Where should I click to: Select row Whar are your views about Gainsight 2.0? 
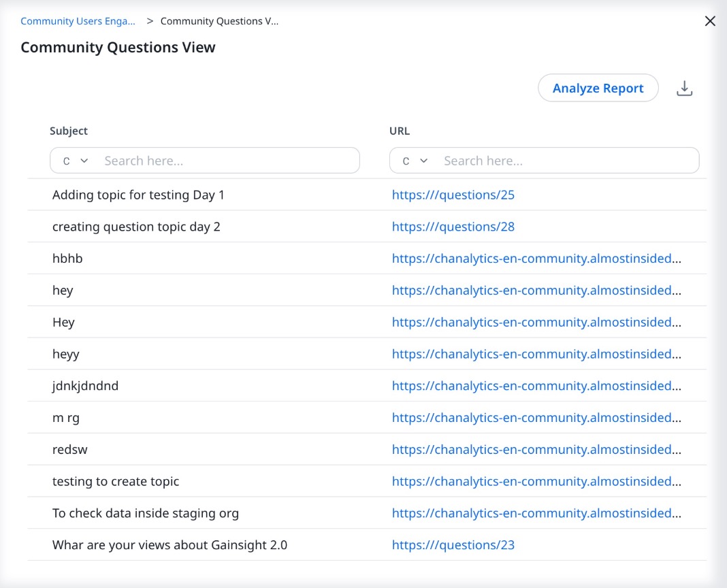(170, 544)
